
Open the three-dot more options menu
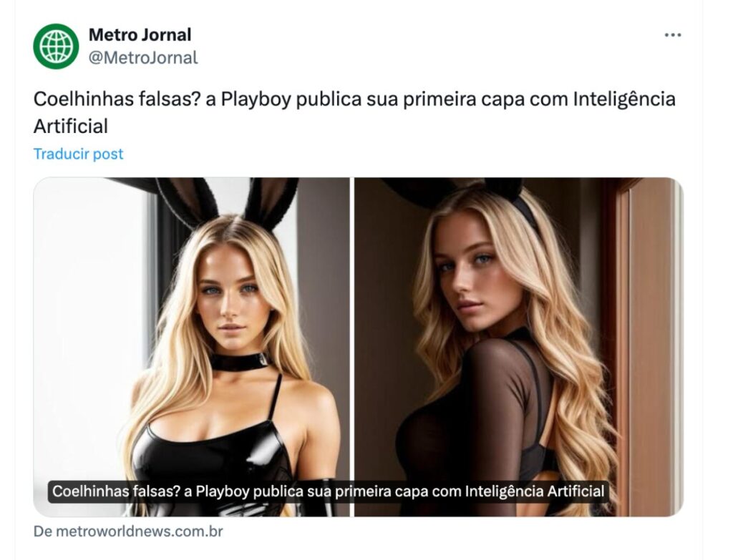click(x=673, y=35)
